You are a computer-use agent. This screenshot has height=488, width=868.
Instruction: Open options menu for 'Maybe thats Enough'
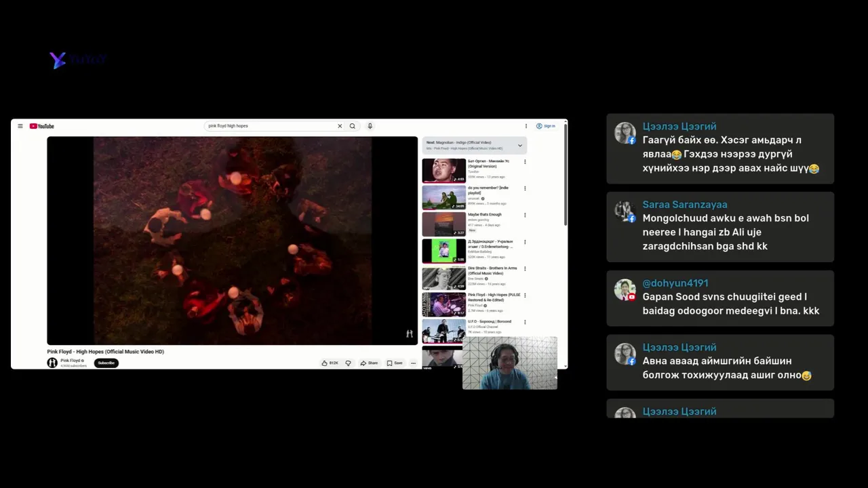tap(525, 216)
